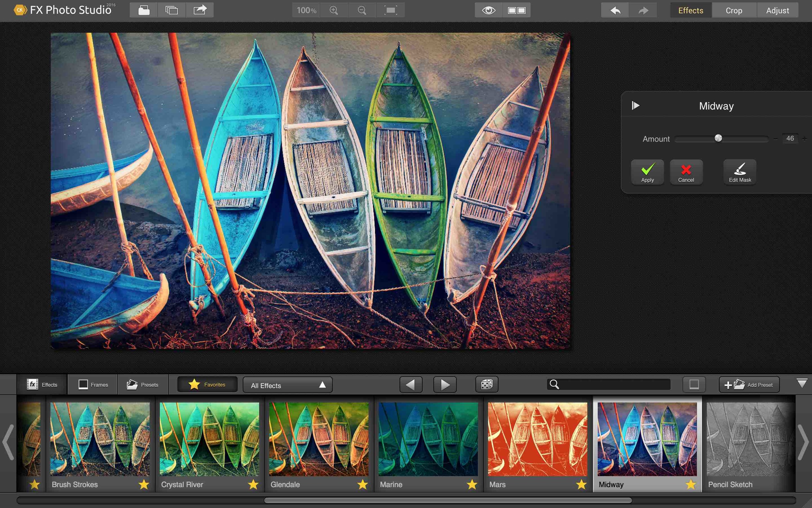This screenshot has width=812, height=508.
Task: Open the Presets tab
Action: 143,384
